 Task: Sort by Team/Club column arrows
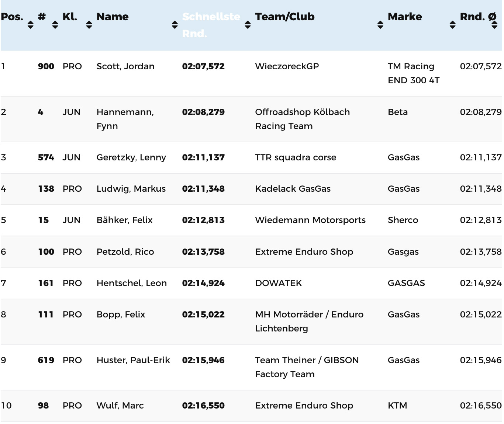tap(380, 25)
